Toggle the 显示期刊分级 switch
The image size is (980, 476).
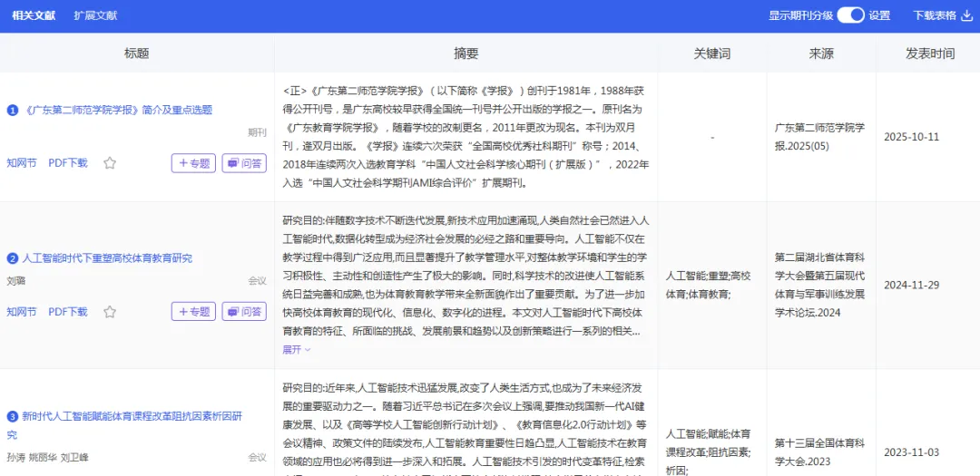point(850,15)
